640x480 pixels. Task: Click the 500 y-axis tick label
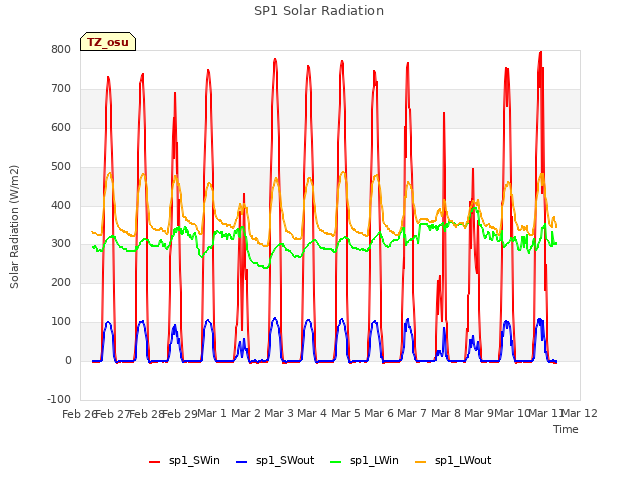61,167
